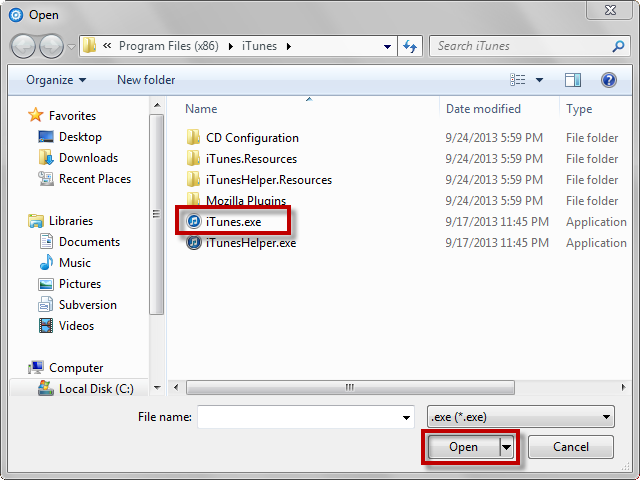Open the change view options dropdown
This screenshot has width=640, height=480.
(x=540, y=80)
